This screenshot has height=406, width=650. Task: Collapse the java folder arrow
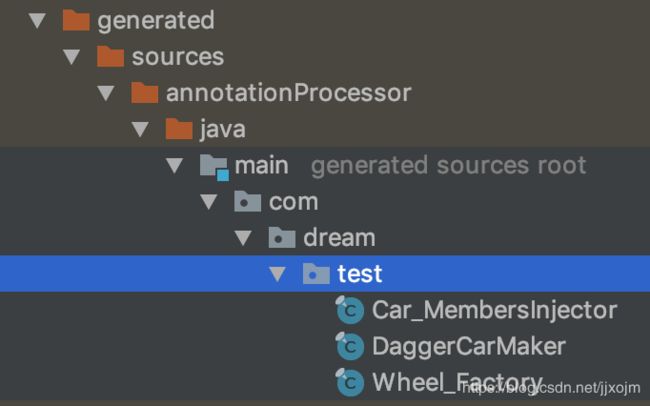141,129
